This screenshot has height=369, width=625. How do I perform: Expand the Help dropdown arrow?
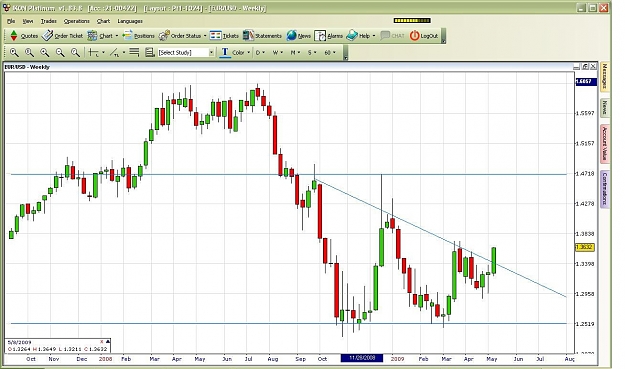pos(374,36)
